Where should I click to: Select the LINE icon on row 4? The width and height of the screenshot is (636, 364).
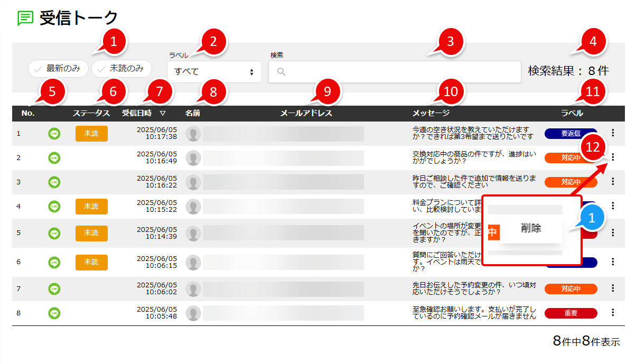click(x=54, y=207)
